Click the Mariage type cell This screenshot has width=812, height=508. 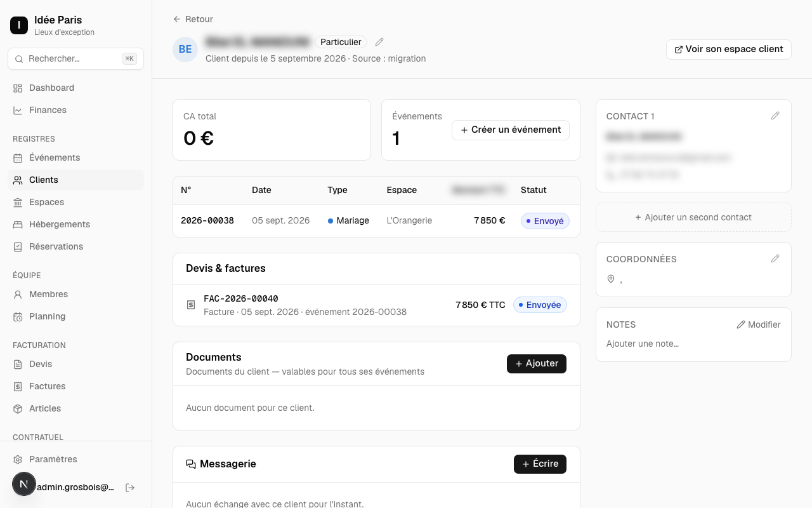point(348,221)
